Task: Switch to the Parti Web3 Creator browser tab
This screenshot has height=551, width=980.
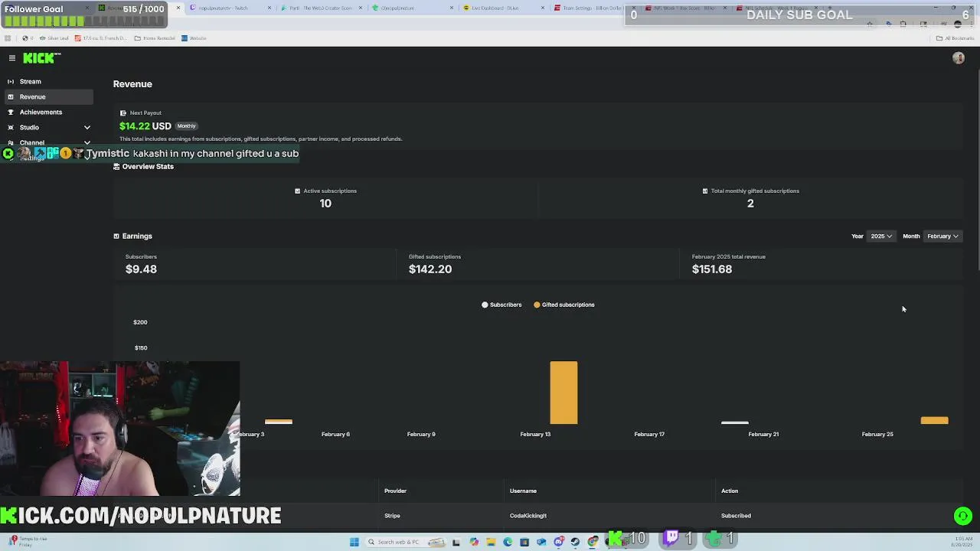Action: 320,8
